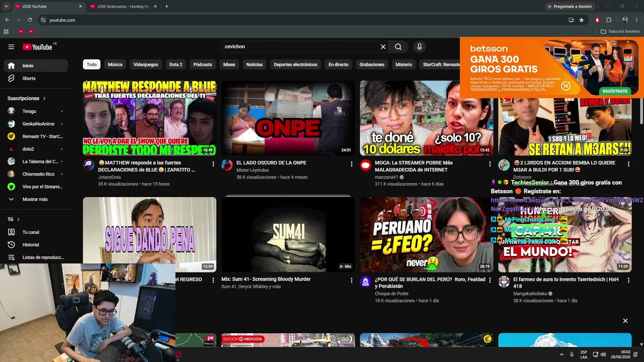Viewport: 644px width, 362px height.
Task: Open the JotaceDota channel avatar
Action: click(89, 165)
